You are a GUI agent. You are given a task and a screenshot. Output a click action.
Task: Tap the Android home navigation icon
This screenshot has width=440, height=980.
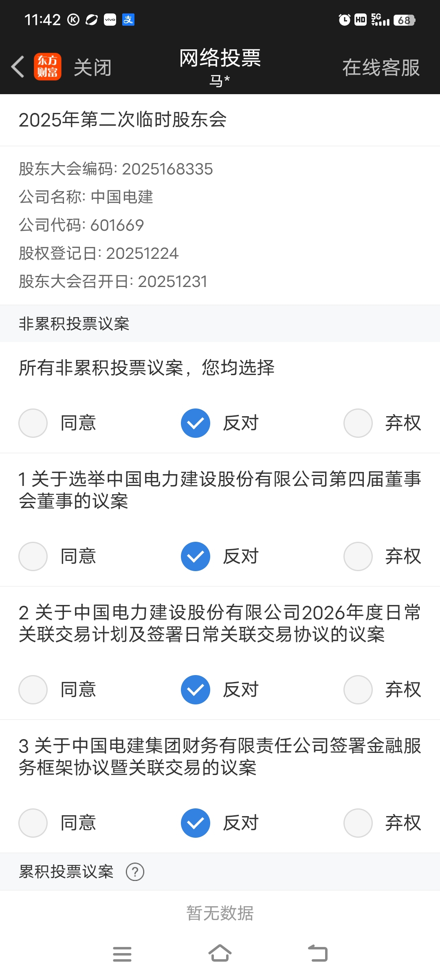click(220, 953)
